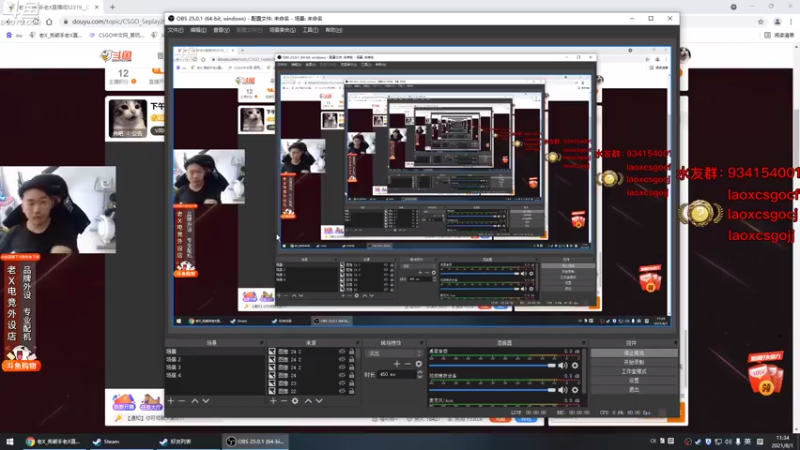Pop out the Scenes dock panel
Image resolution: width=800 pixels, height=450 pixels.
point(261,343)
